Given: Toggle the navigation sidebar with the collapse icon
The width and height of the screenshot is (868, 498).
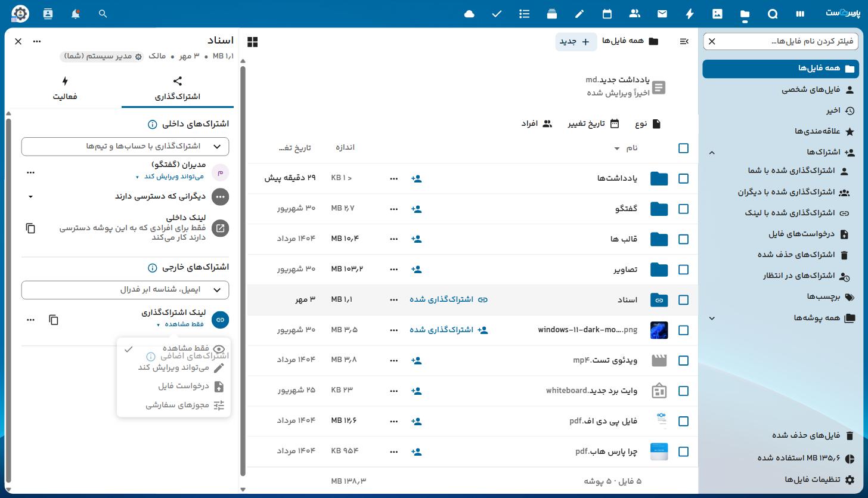Looking at the screenshot, I should 684,41.
